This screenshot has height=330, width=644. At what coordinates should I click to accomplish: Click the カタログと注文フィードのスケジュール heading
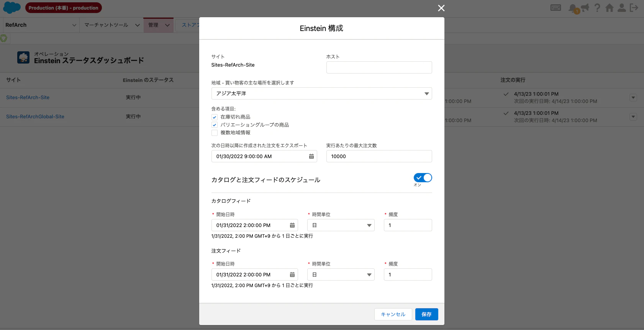click(x=266, y=180)
